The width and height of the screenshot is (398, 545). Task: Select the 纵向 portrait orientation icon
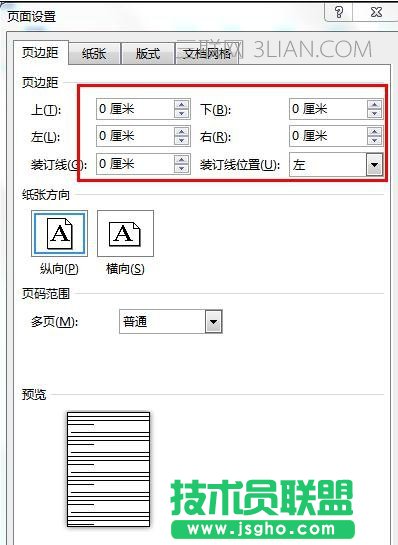click(59, 233)
